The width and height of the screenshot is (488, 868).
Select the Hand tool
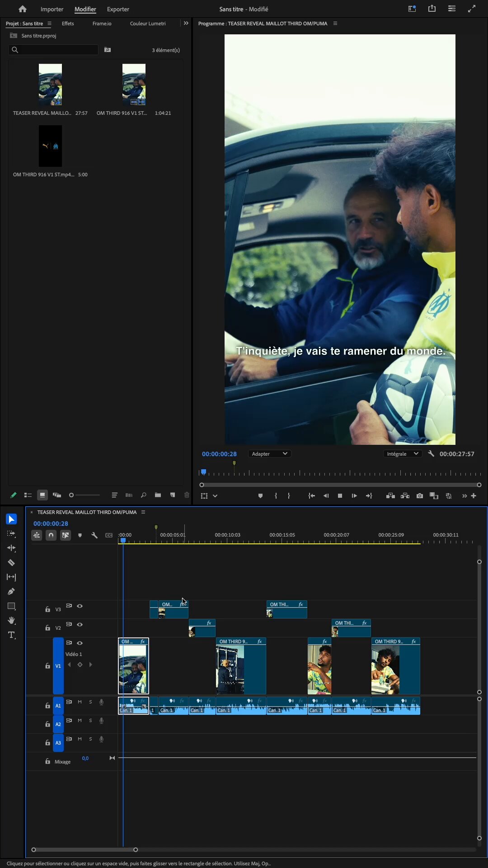click(x=11, y=620)
